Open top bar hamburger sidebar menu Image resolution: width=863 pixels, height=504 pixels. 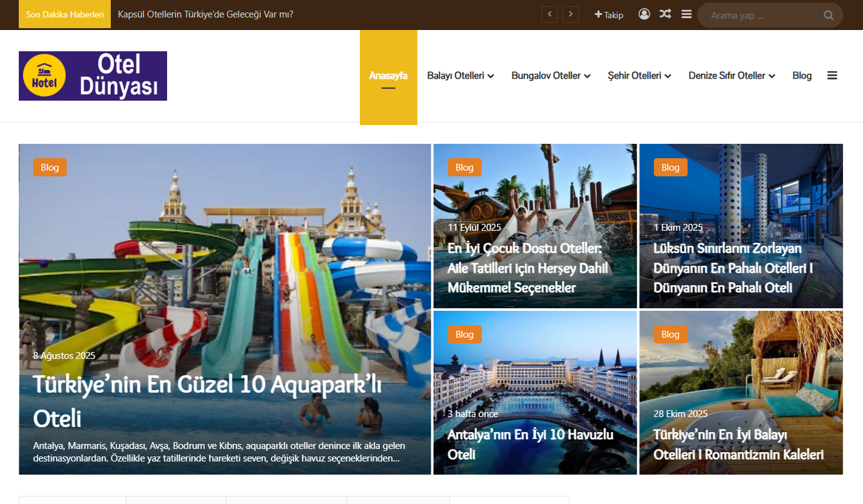click(687, 14)
